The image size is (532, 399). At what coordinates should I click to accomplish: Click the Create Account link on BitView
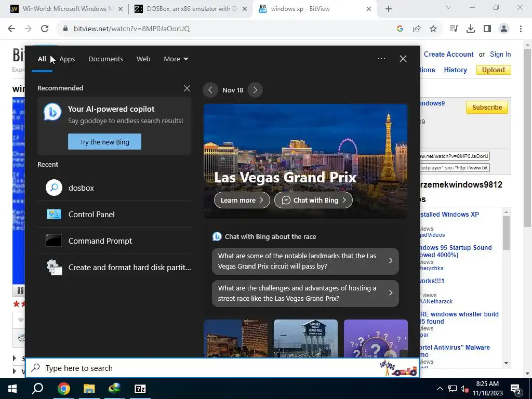pos(448,54)
